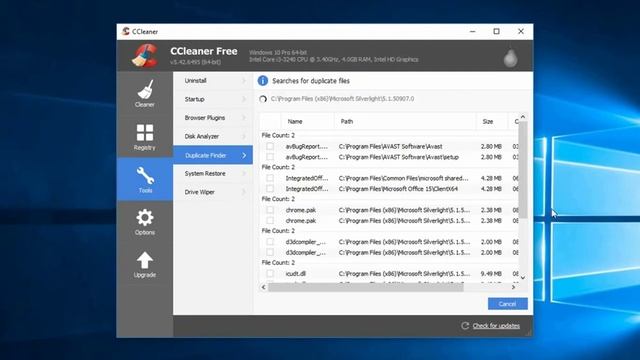Click the scroll up arrow in results
Screen dimensions: 640x360
coord(523,117)
